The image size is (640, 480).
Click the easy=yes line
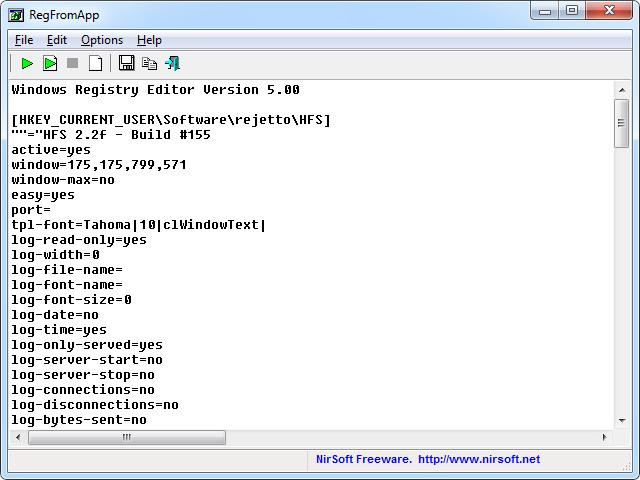coord(43,195)
